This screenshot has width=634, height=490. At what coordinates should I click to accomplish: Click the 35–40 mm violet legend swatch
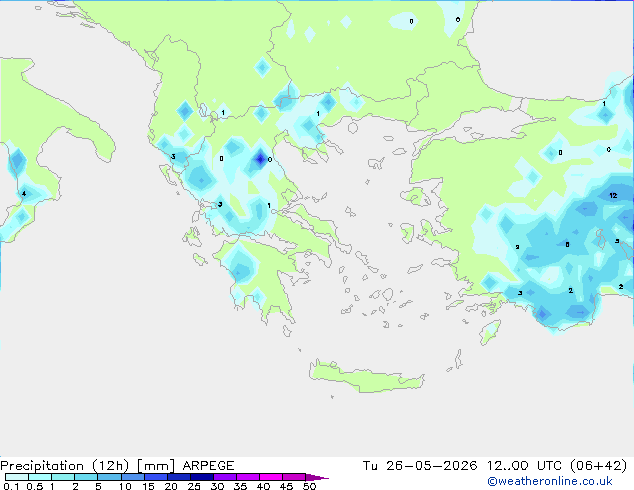click(x=248, y=477)
